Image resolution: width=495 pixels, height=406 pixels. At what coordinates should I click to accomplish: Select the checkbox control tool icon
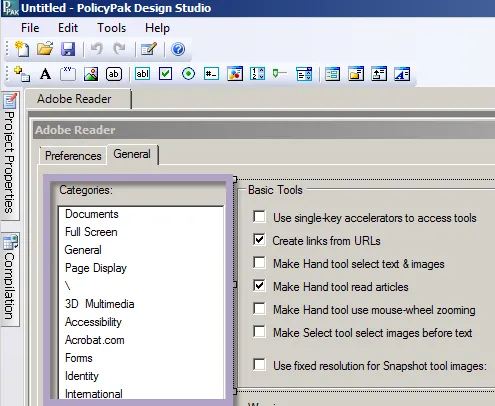165,74
